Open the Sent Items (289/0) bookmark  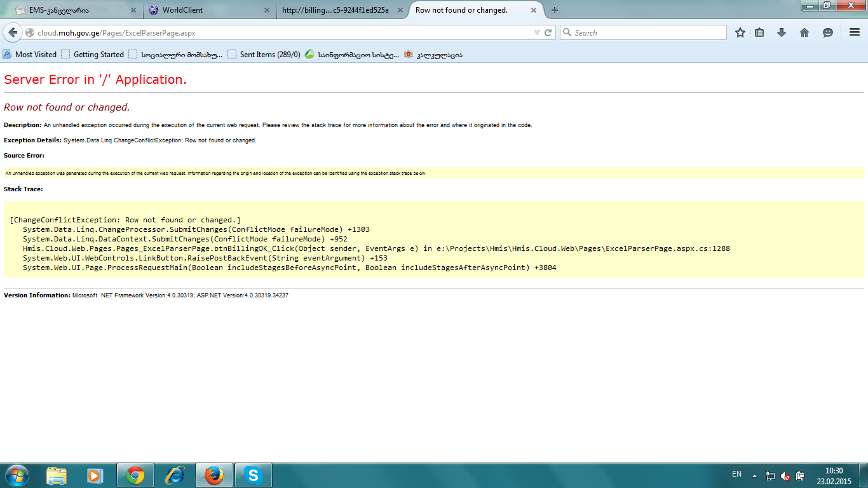tap(264, 55)
